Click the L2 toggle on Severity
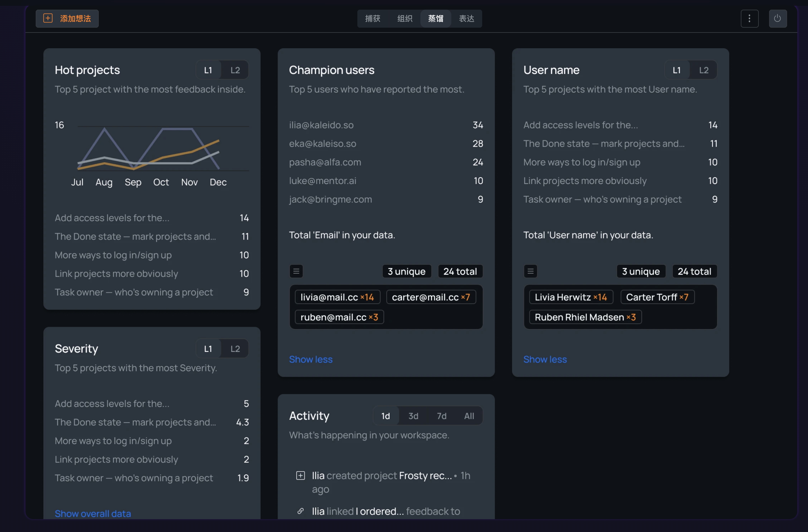 click(x=234, y=348)
